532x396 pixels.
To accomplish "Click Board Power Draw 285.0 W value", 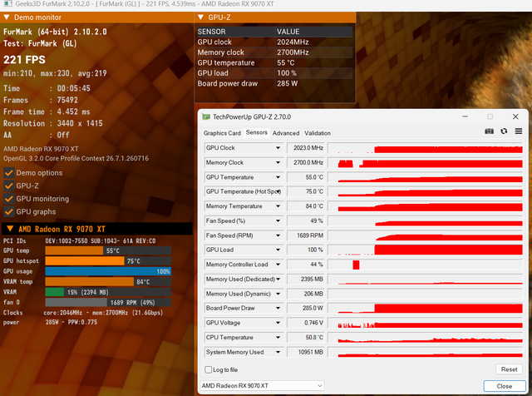I will click(306, 308).
